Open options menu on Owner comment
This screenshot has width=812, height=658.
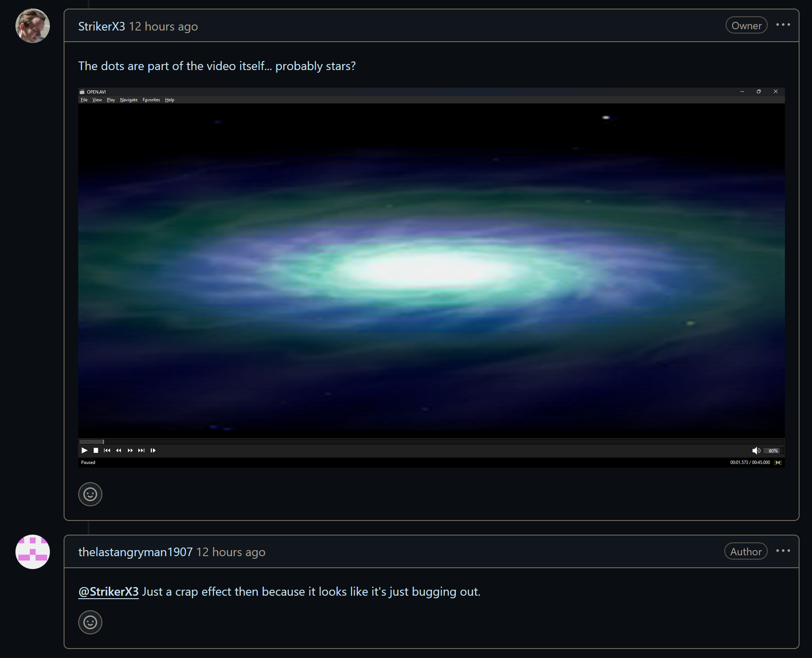[783, 25]
